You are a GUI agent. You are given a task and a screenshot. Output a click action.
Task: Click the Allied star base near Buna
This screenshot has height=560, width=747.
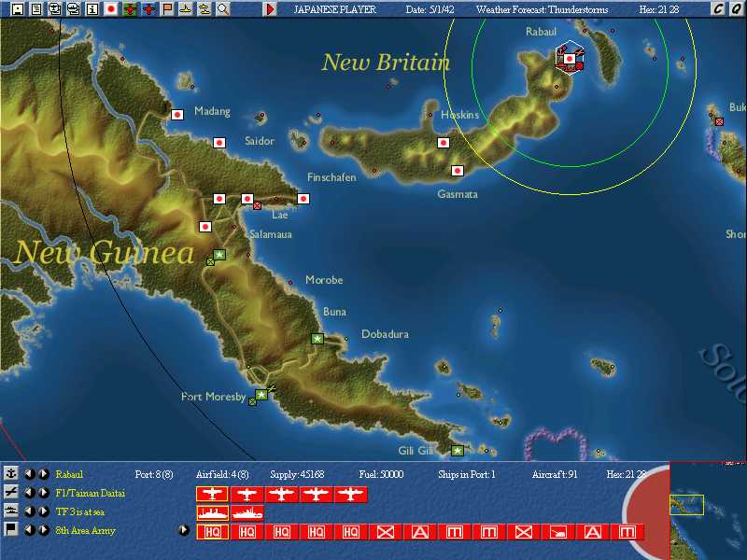[317, 339]
